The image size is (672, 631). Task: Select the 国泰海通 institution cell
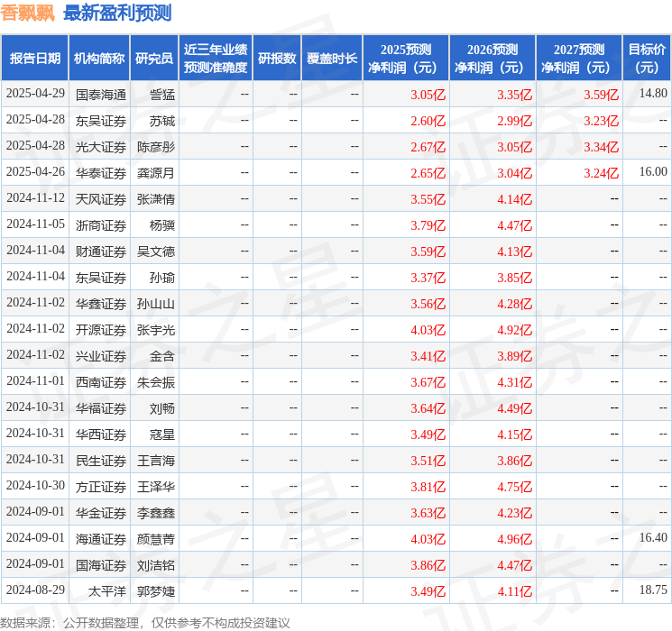(101, 95)
